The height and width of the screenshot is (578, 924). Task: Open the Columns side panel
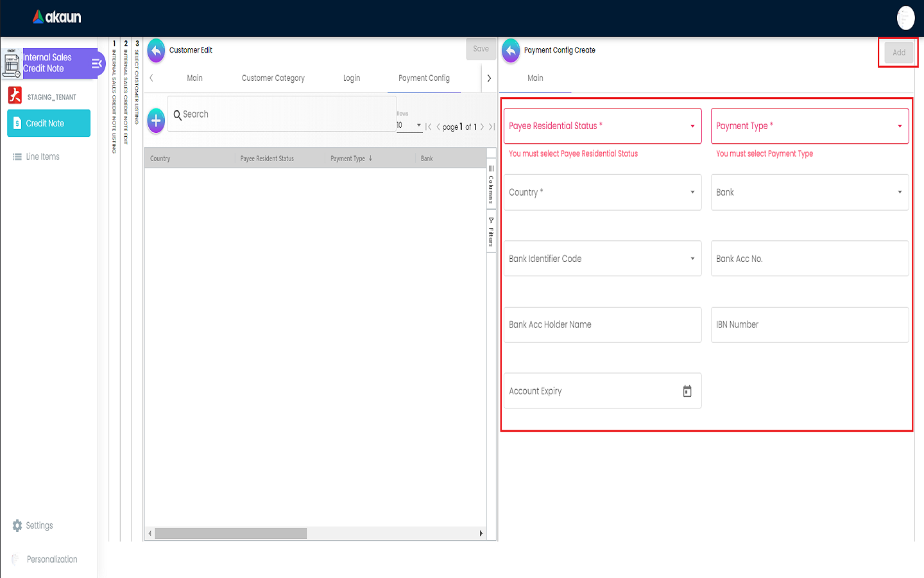click(x=492, y=184)
